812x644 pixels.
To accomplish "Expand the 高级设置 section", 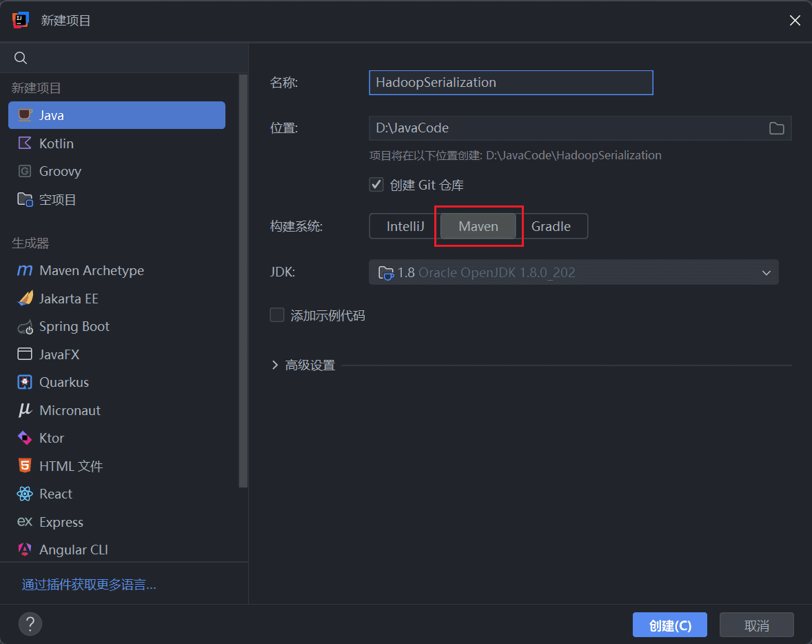I will (303, 365).
